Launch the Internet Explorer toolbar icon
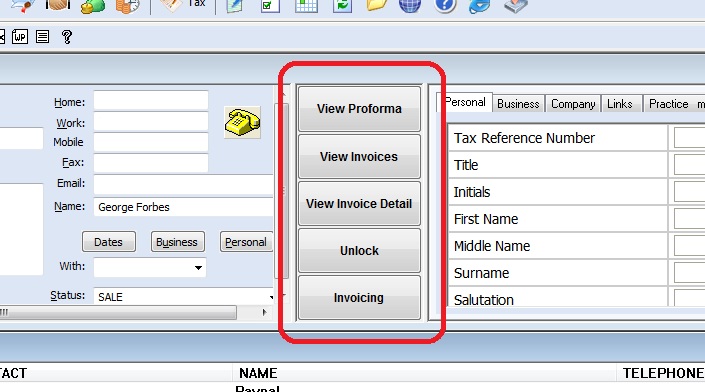This screenshot has width=705, height=392. point(479,5)
